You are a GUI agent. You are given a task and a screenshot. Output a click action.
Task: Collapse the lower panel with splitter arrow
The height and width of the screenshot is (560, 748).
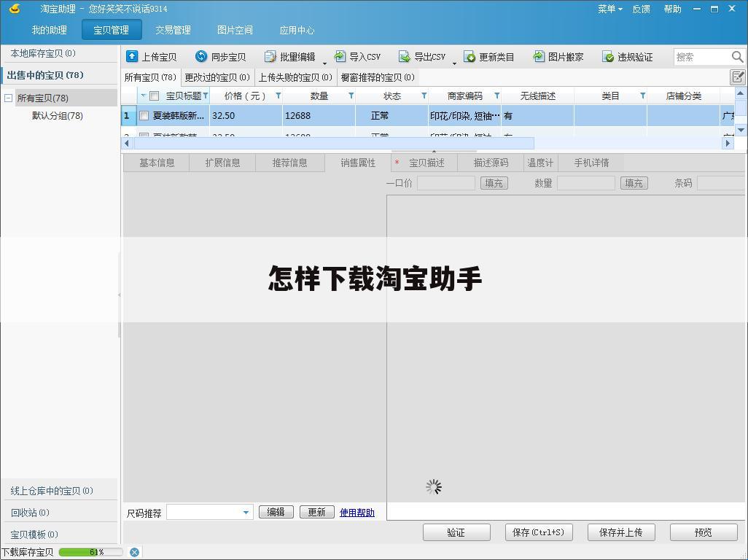pyautogui.click(x=434, y=151)
